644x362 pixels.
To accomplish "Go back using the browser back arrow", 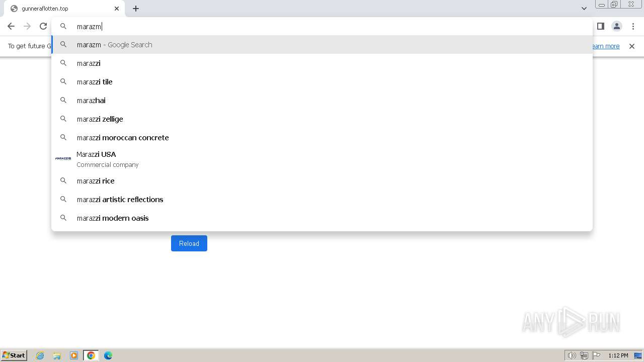I will pyautogui.click(x=11, y=26).
